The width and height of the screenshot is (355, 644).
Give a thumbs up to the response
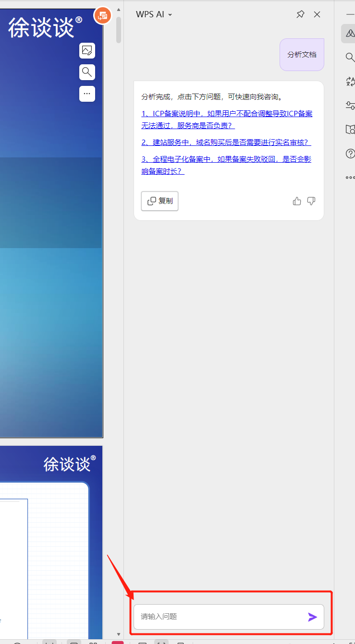(x=297, y=201)
